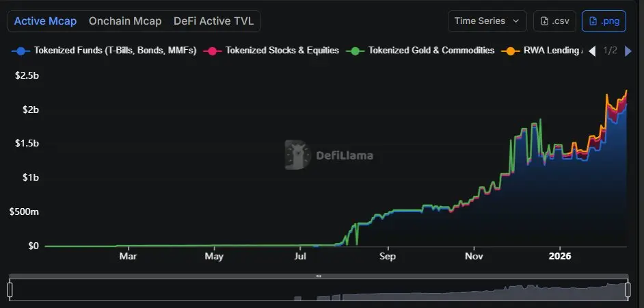Click the 'Sep' x-axis label
The width and height of the screenshot is (644, 308).
coord(388,256)
